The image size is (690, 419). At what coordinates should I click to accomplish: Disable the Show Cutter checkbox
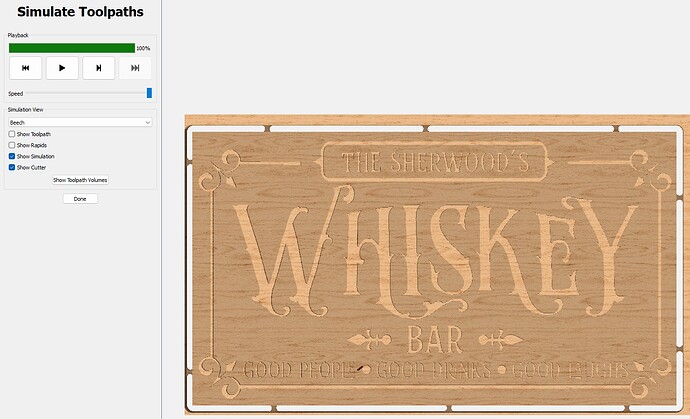tap(12, 167)
